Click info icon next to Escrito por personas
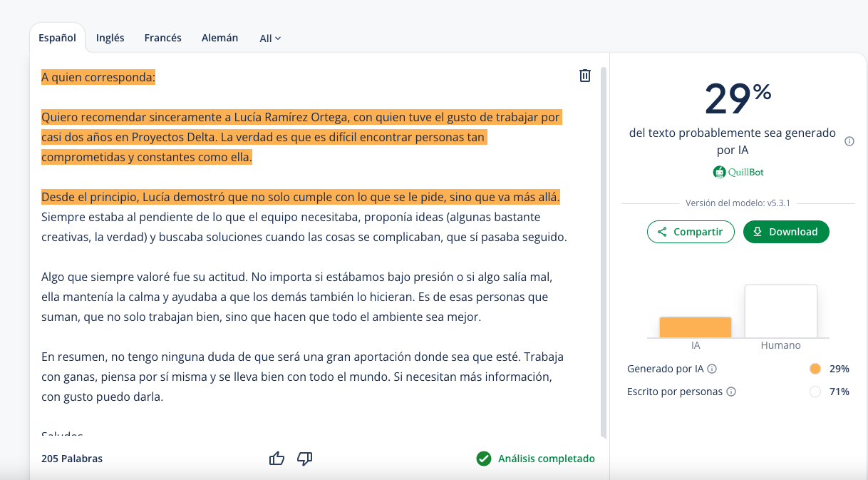The height and width of the screenshot is (480, 868). click(x=730, y=392)
